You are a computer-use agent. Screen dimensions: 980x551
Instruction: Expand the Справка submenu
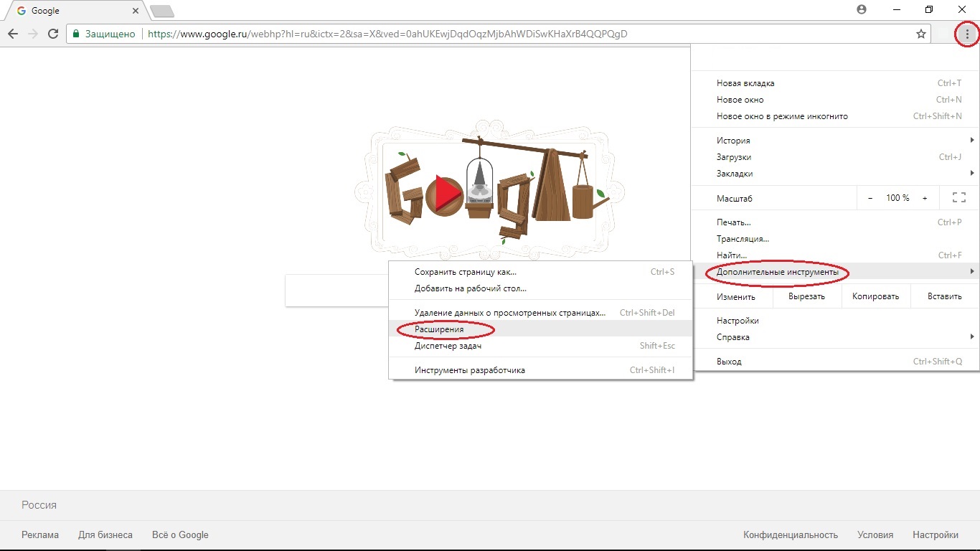[x=836, y=337]
